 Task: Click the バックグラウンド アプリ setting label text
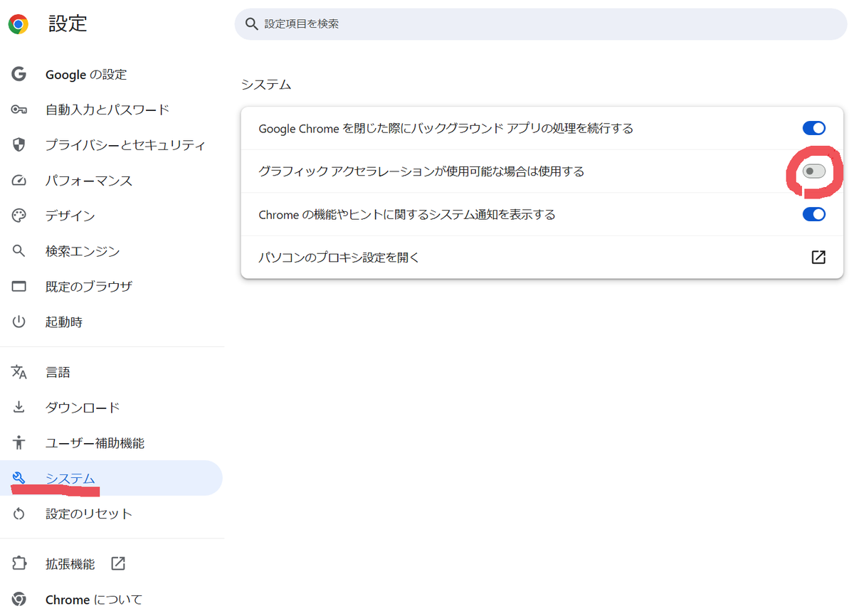446,128
